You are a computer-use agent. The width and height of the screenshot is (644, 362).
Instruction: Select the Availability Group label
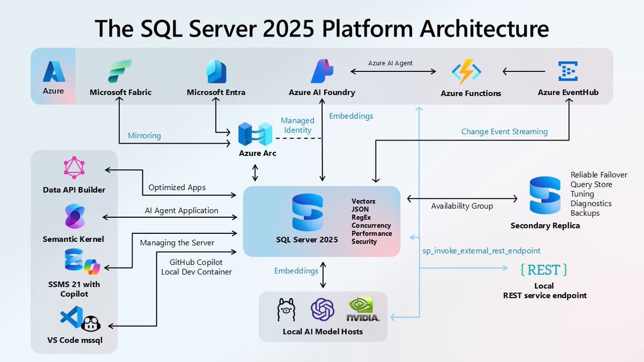tap(462, 205)
